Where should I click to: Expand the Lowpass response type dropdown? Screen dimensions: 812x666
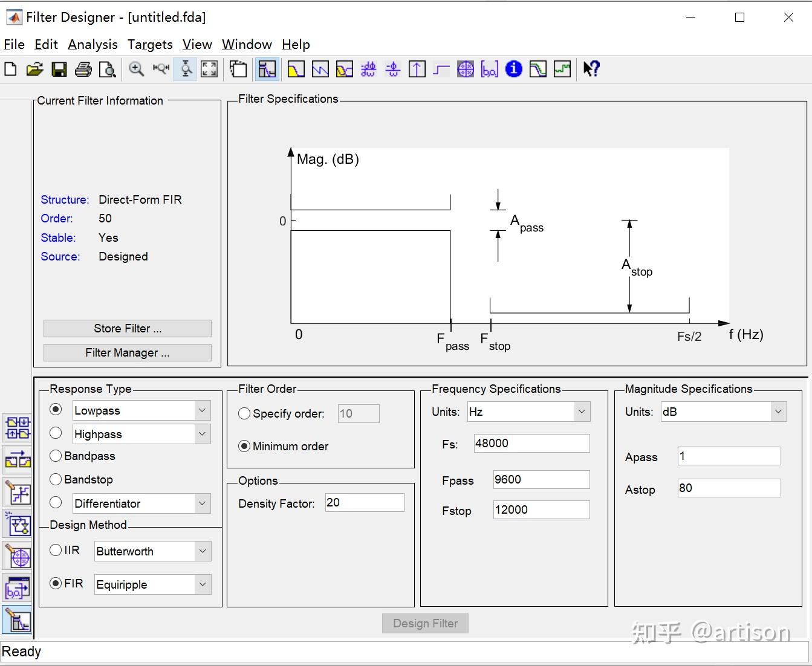201,410
